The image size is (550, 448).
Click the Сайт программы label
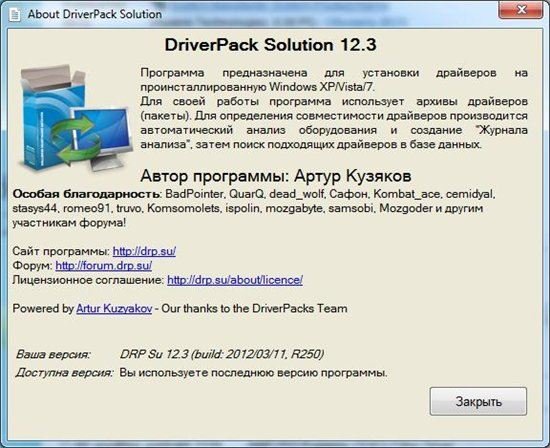[61, 251]
